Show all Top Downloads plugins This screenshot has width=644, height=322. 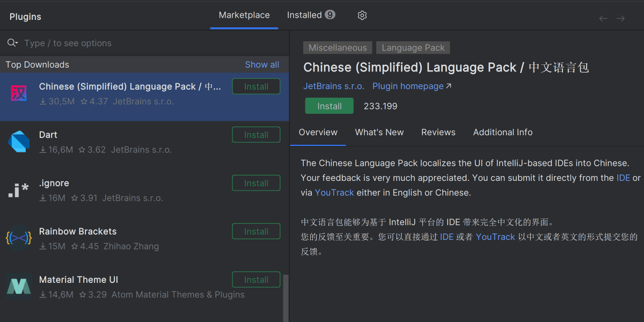click(x=262, y=64)
